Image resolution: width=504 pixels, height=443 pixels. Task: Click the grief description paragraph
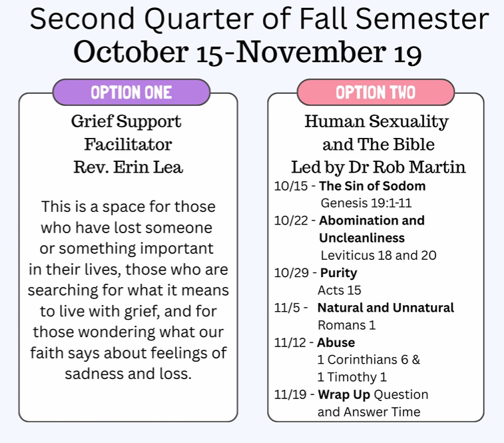[128, 290]
